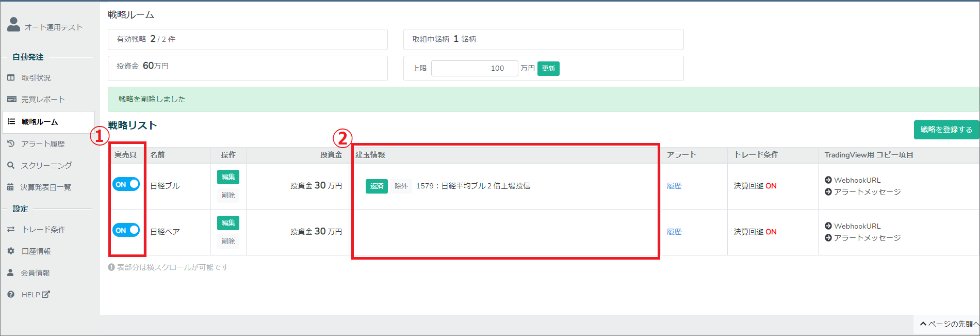Click the アラート履歴 history clock icon
Screen dimensions: 980x336
click(x=11, y=143)
